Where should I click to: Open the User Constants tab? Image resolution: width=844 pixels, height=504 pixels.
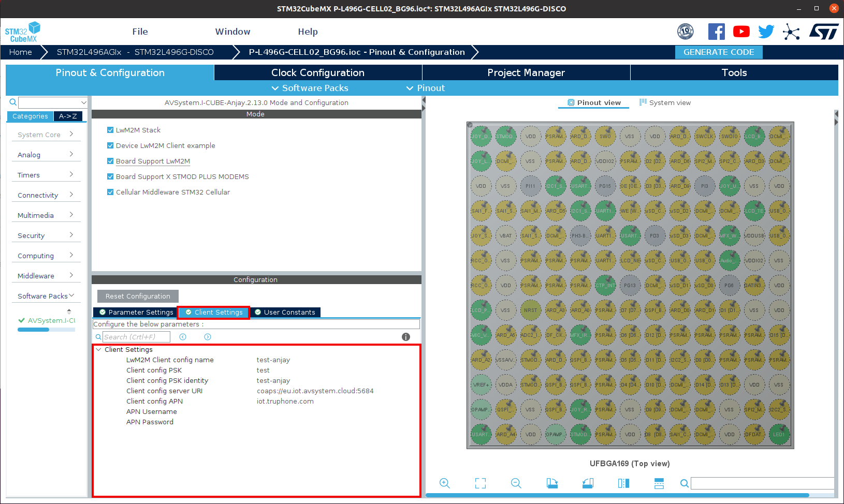[x=285, y=312]
